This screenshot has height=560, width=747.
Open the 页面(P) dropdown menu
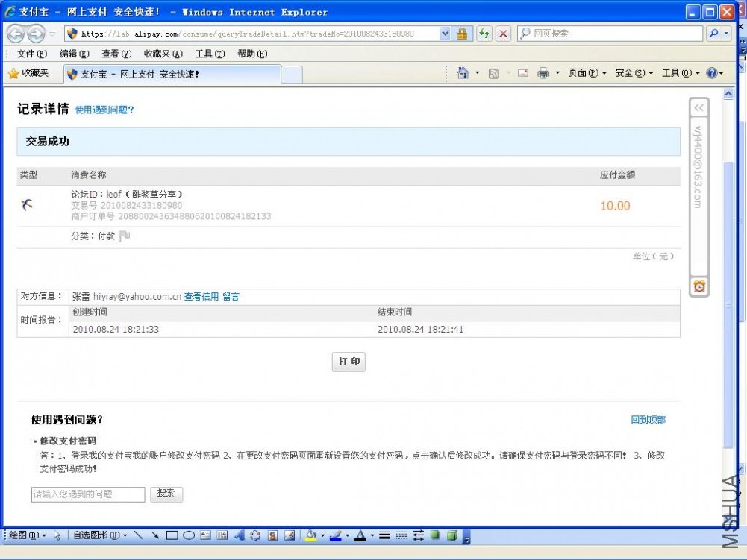point(587,73)
